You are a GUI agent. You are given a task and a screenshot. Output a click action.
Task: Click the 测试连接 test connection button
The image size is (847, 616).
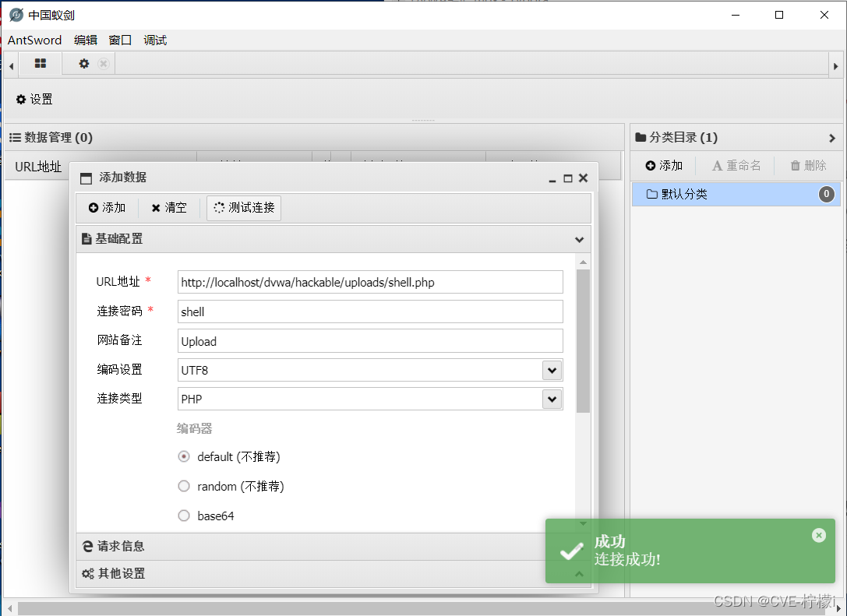tap(244, 208)
